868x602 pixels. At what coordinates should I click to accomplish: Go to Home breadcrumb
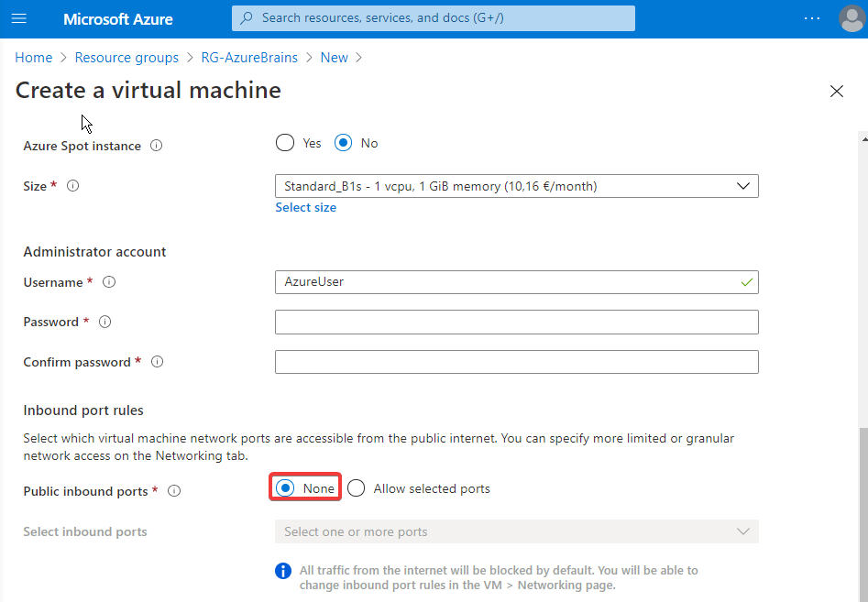point(34,58)
